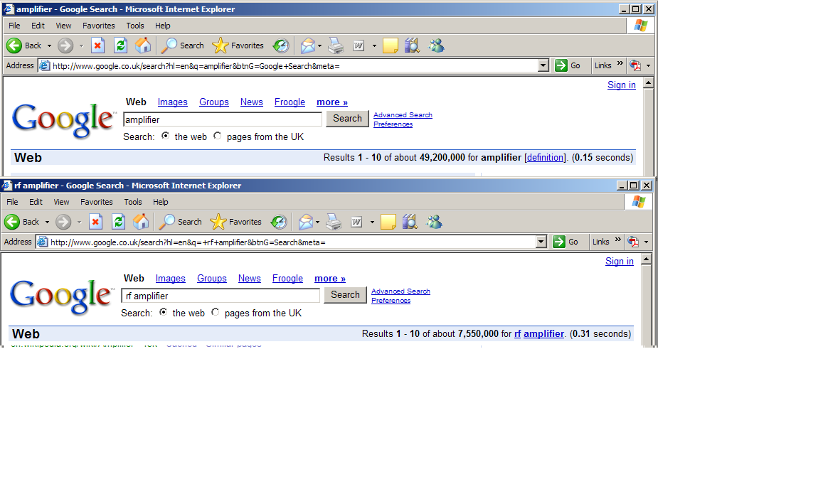828x504 pixels.
Task: Expand address bar dropdown in rf amplifier window
Action: click(541, 242)
